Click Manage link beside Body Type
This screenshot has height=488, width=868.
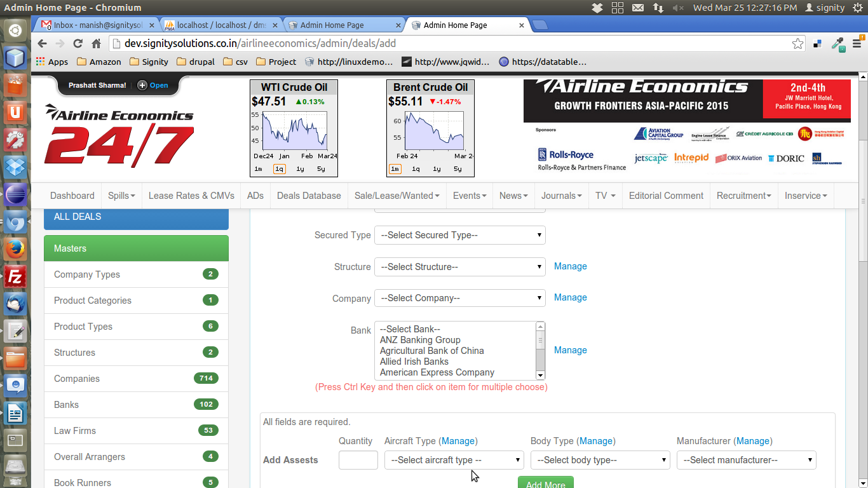coord(596,441)
